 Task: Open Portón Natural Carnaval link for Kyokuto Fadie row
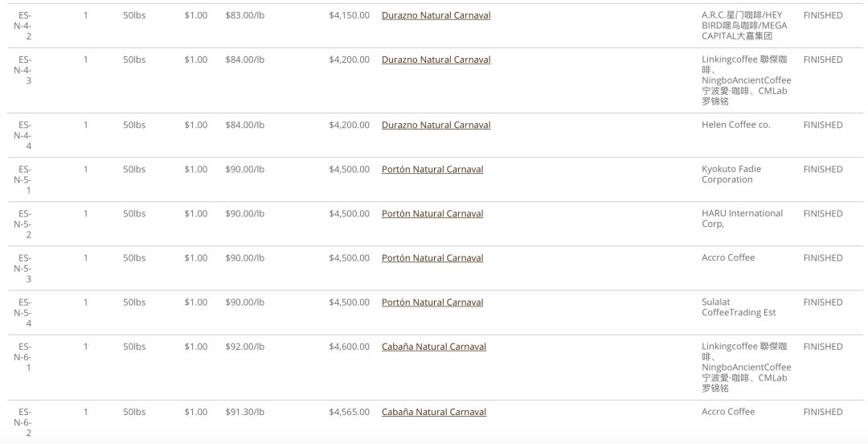point(432,170)
